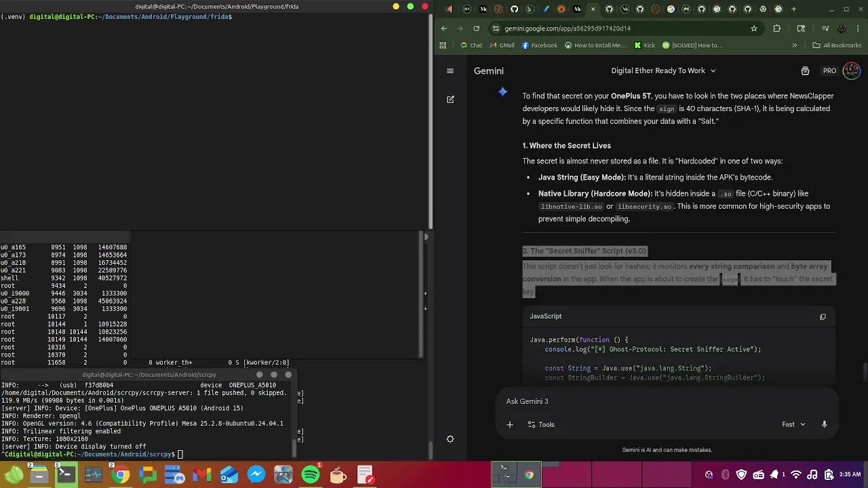Open the Chat bookmark
Screen dimensions: 868x488
[471, 45]
